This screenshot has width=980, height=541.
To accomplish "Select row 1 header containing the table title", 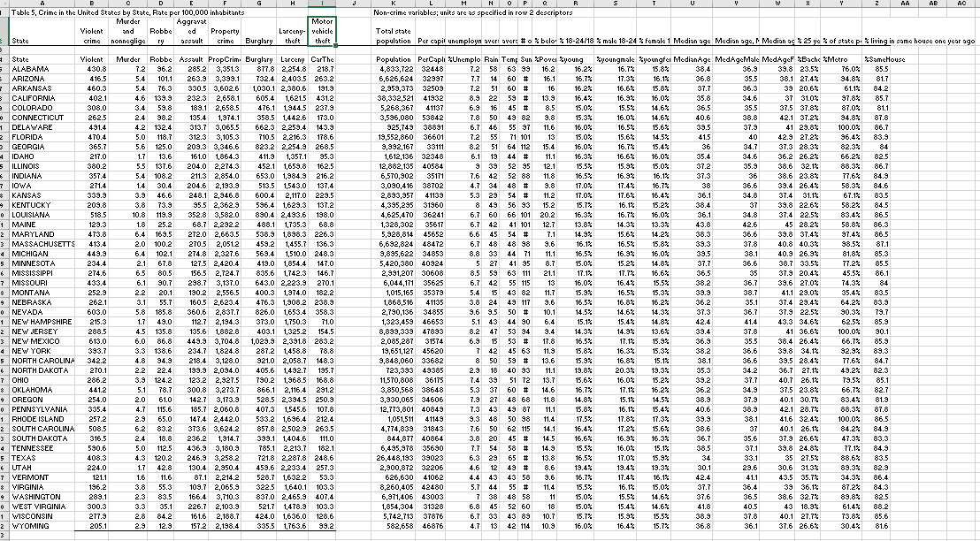I will tap(5, 11).
